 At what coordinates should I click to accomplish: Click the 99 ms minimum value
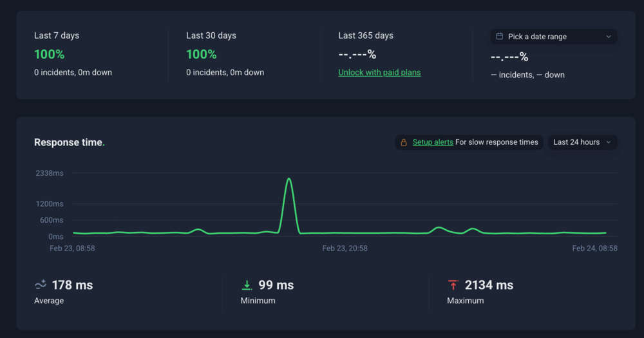coord(276,285)
